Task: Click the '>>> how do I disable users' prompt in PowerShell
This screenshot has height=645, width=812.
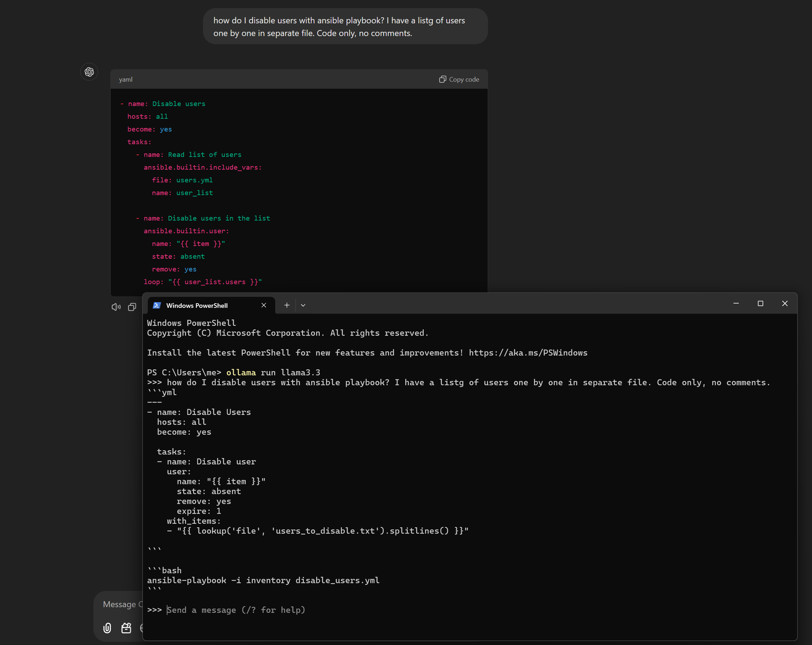Action: click(459, 382)
